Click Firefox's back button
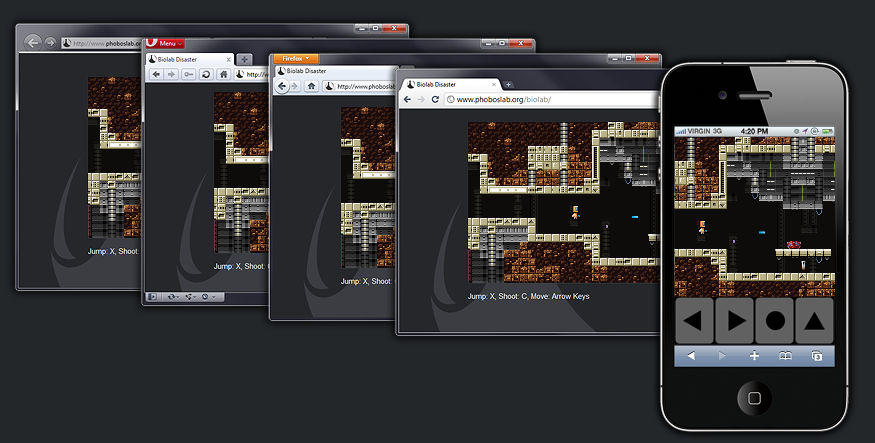Image resolution: width=875 pixels, height=443 pixels. (282, 86)
